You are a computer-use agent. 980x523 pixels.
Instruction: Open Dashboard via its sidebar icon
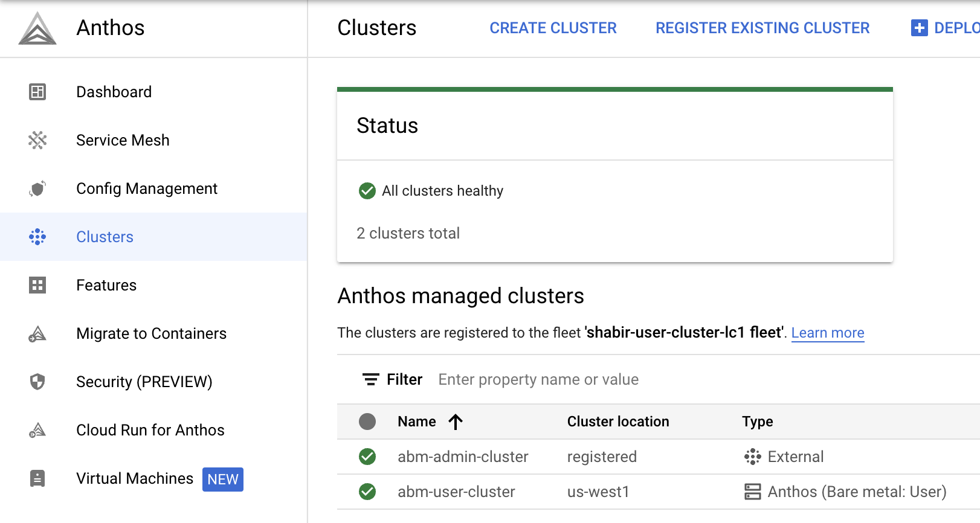point(37,92)
